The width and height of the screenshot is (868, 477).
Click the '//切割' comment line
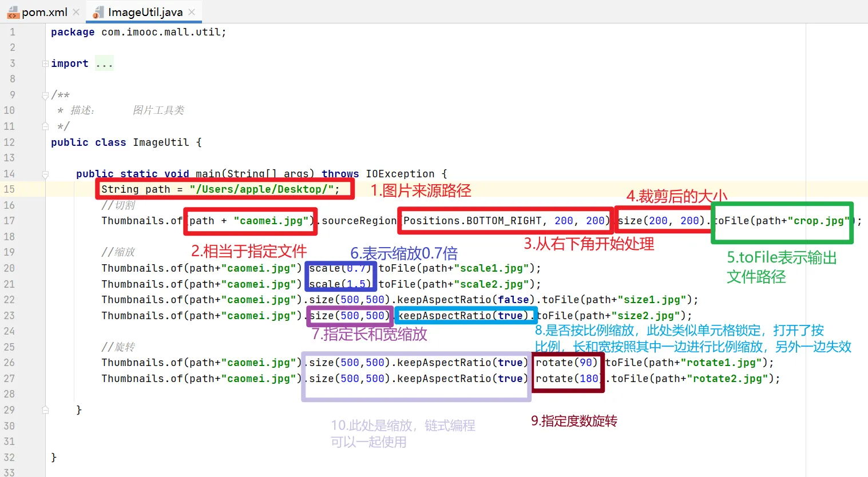[118, 205]
